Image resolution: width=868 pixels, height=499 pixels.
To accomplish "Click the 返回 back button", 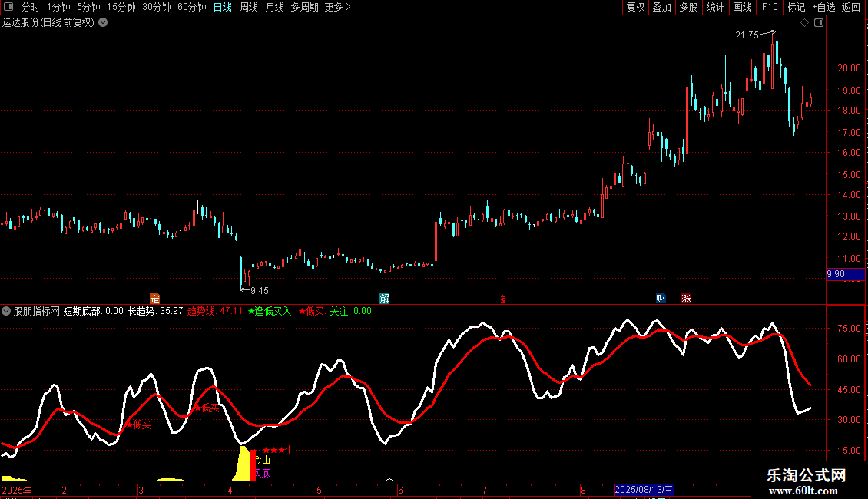I will point(851,7).
